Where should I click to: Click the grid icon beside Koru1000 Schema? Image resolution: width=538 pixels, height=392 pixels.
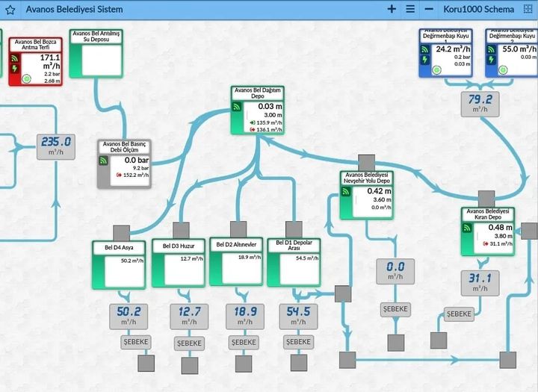[x=528, y=9]
